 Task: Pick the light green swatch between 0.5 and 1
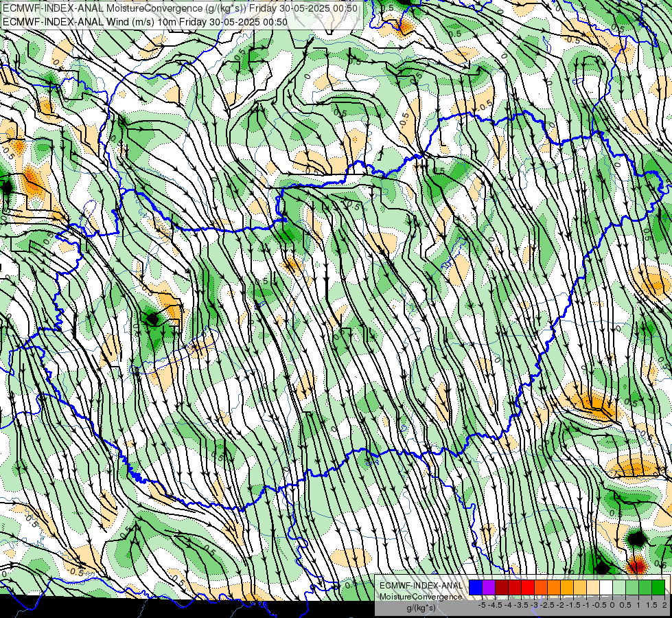(632, 587)
